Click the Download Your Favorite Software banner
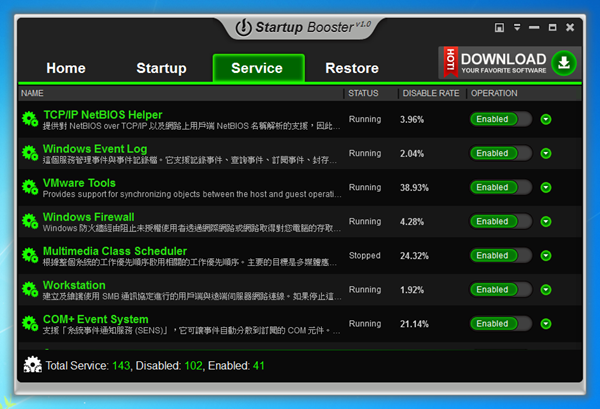 (510, 63)
